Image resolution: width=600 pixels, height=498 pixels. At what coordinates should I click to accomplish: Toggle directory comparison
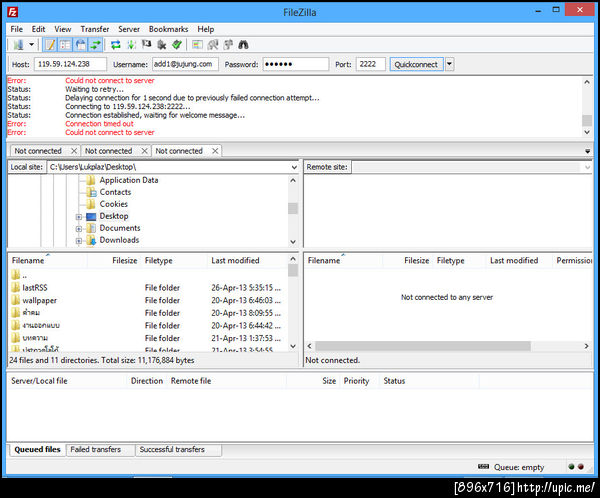click(213, 45)
